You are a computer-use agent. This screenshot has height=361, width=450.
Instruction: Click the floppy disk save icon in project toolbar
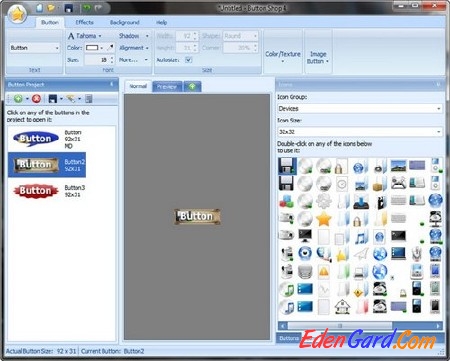click(53, 99)
